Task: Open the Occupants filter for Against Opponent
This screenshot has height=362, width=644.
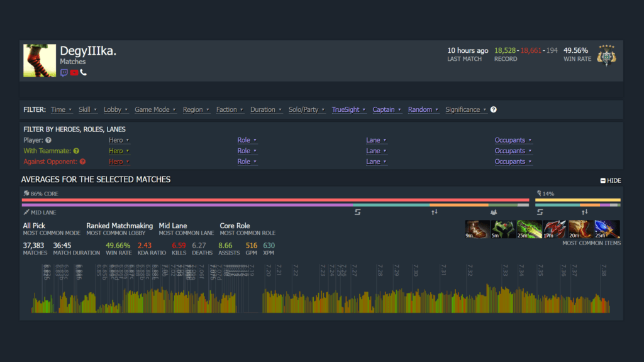Action: coord(513,162)
